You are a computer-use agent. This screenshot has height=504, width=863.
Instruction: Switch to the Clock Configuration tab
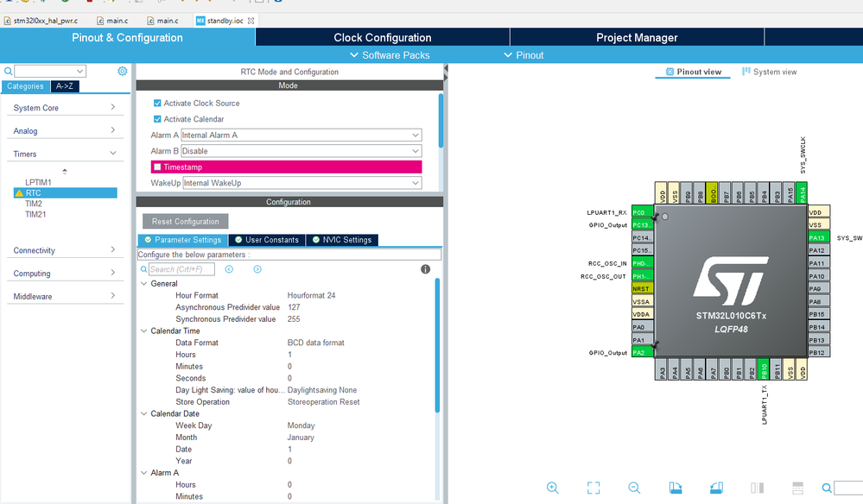(383, 37)
